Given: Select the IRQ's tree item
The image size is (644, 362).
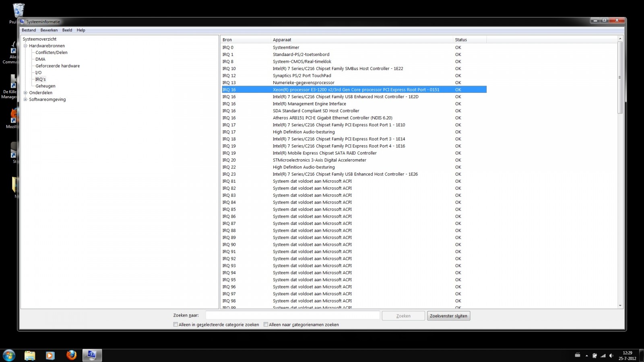Looking at the screenshot, I should click(x=40, y=79).
